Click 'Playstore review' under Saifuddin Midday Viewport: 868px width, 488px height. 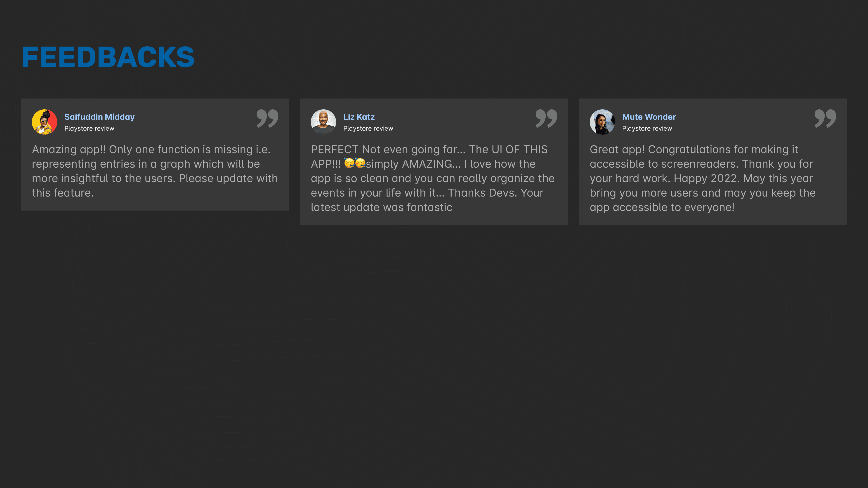pos(89,128)
